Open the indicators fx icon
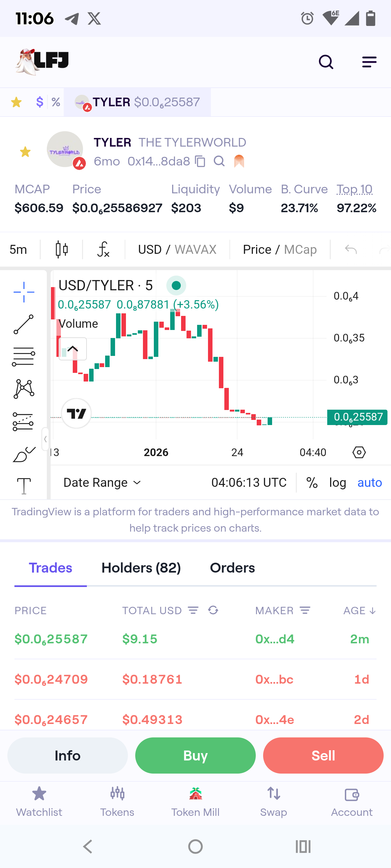The width and height of the screenshot is (391, 868). coord(103,250)
